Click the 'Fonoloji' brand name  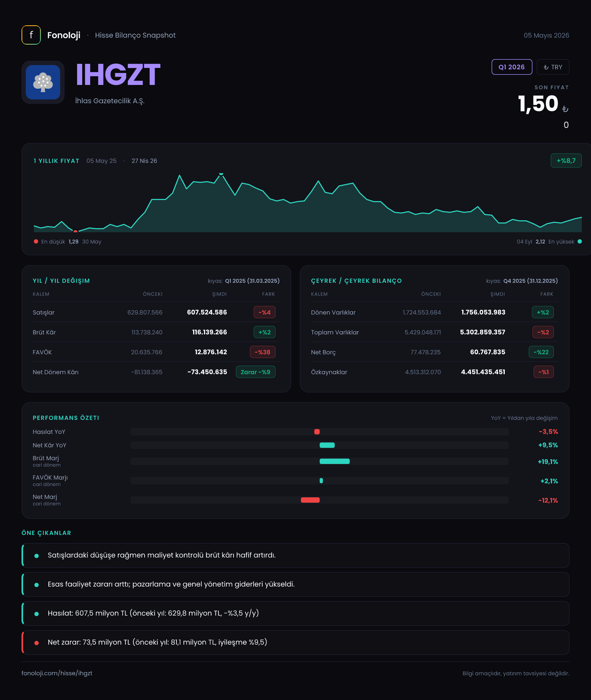(64, 35)
